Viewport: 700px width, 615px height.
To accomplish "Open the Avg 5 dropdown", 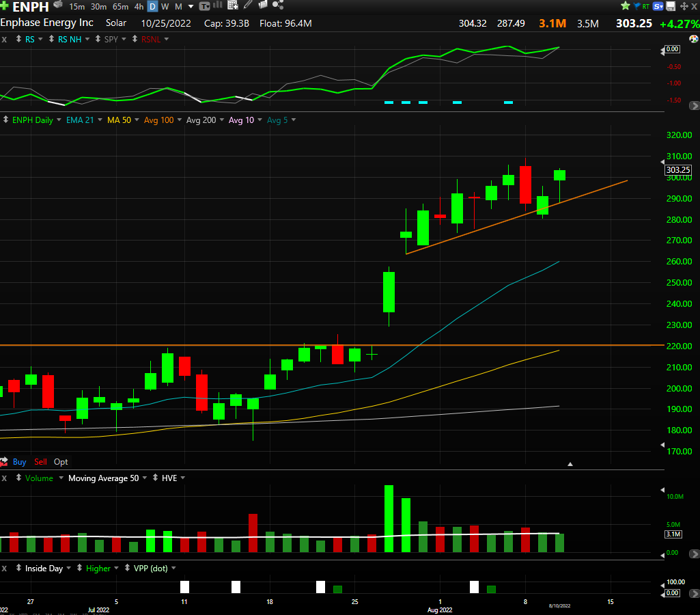I will click(x=293, y=120).
